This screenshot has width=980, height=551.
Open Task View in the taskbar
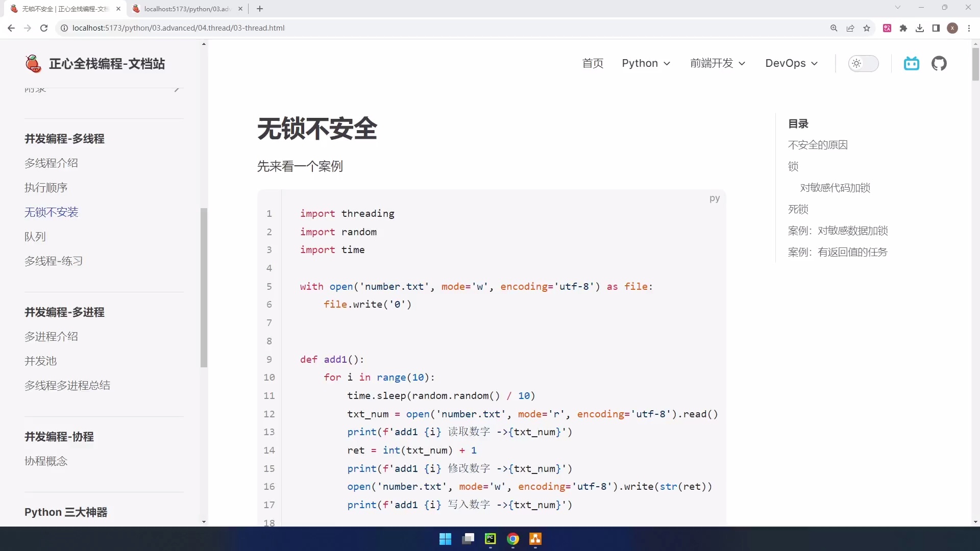(x=468, y=539)
